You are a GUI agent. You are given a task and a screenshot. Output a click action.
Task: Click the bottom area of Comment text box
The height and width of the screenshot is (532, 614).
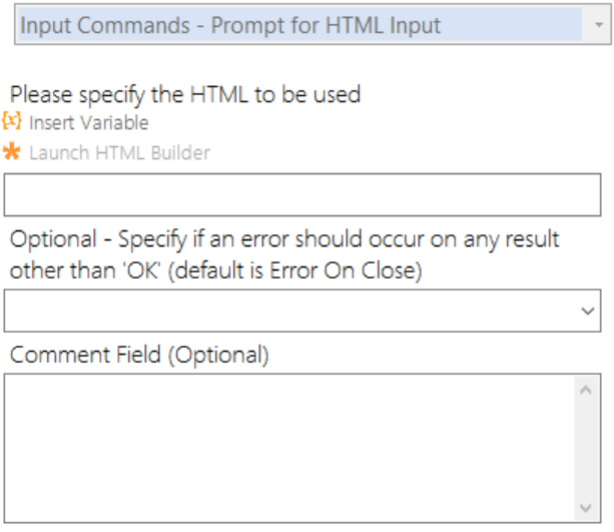point(290,508)
